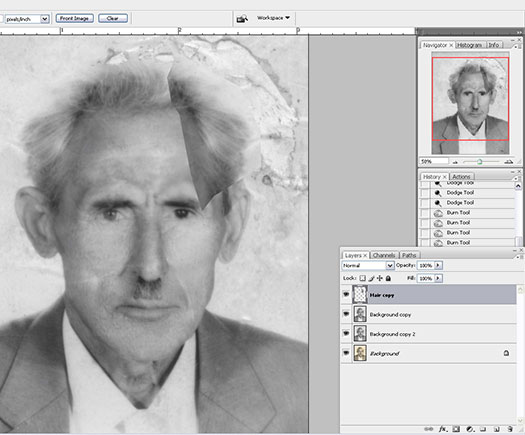Create a new group icon
This screenshot has height=435, width=525.
point(483,429)
